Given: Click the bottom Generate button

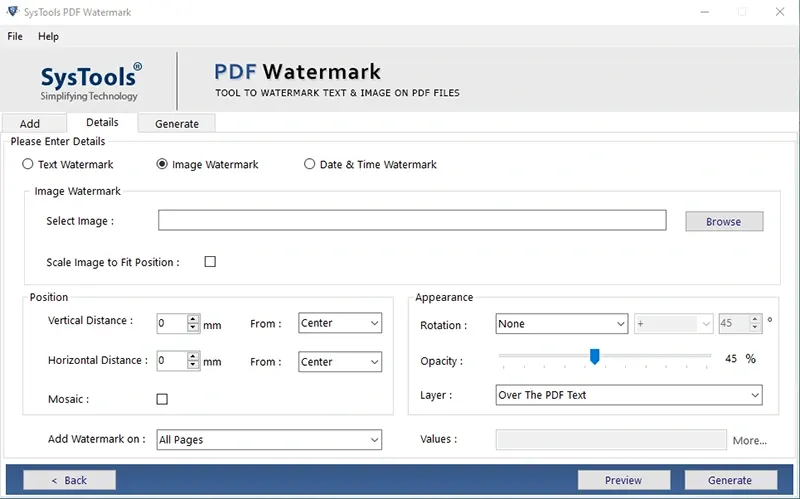Looking at the screenshot, I should point(730,480).
